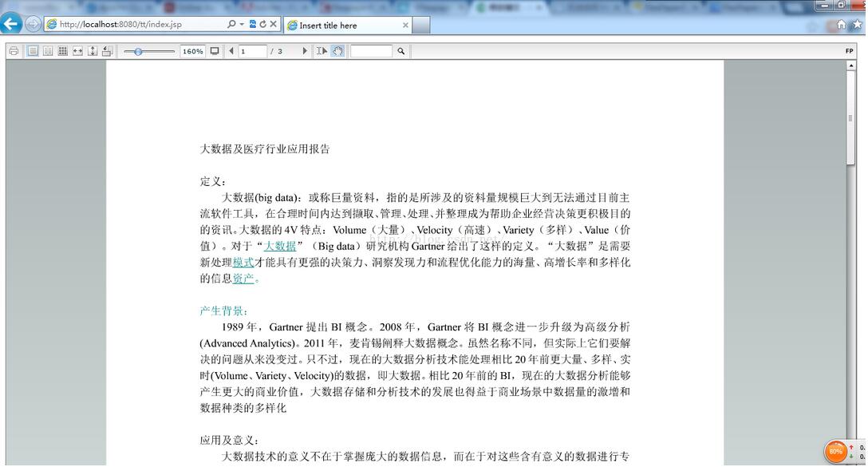Go to next page arrow
Screen dimensions: 868x467
[305, 51]
